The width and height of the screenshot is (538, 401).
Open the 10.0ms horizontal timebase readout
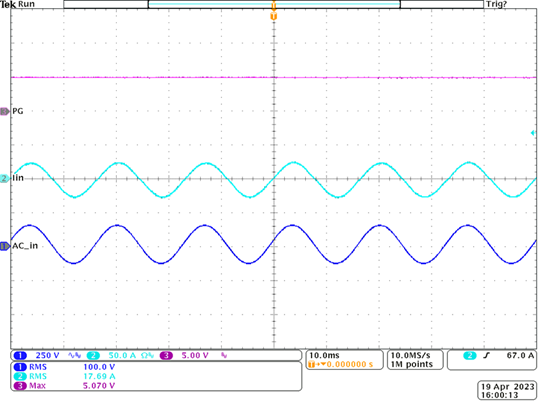point(324,355)
